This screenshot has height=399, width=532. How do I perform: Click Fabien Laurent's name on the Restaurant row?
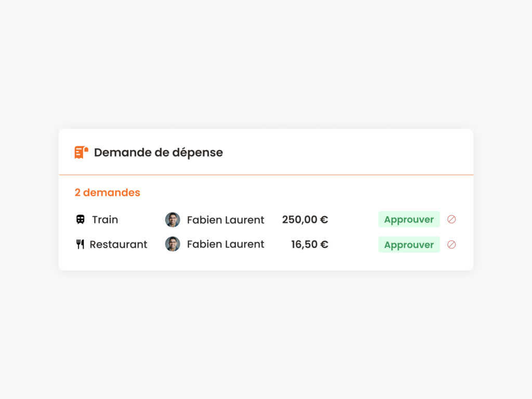225,244
